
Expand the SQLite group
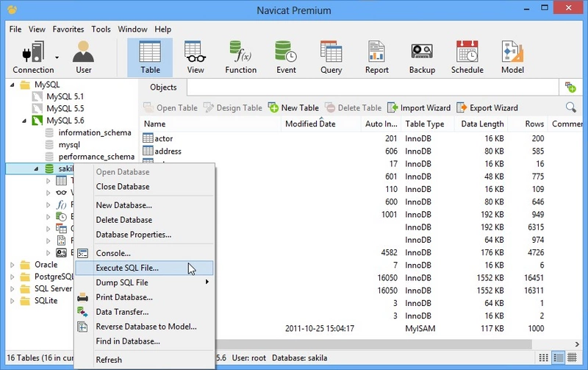point(12,301)
